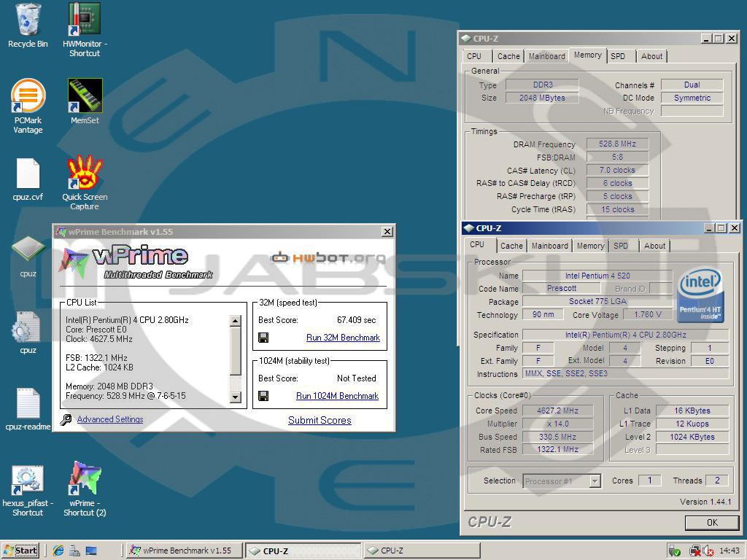Click the network disconnected tray icon
747x560 pixels.
click(x=695, y=551)
